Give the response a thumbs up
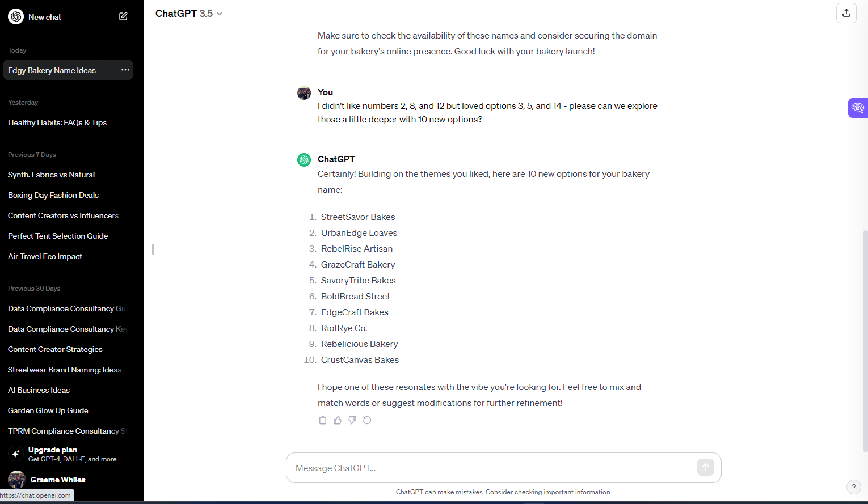868x504 pixels. click(338, 420)
